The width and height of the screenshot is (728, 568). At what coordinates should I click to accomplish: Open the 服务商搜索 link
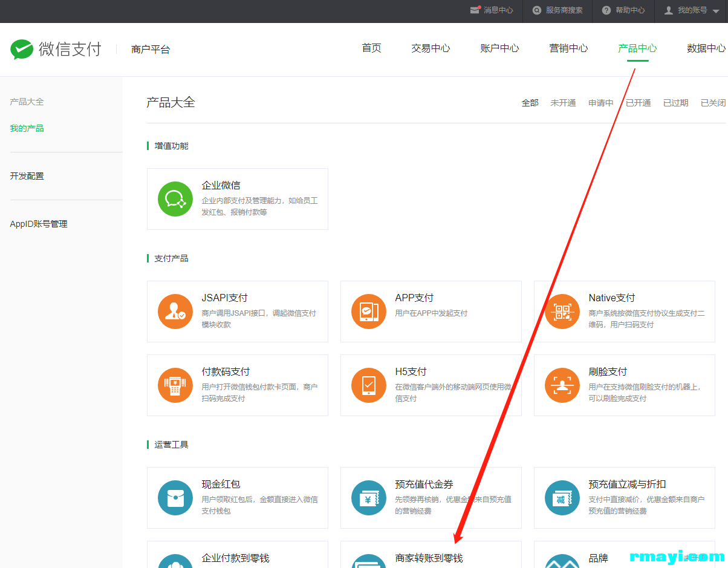point(564,10)
